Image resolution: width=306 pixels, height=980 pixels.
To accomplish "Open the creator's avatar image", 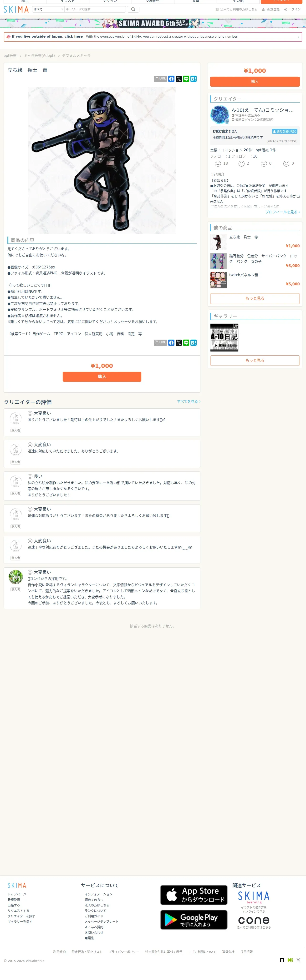I will (219, 115).
